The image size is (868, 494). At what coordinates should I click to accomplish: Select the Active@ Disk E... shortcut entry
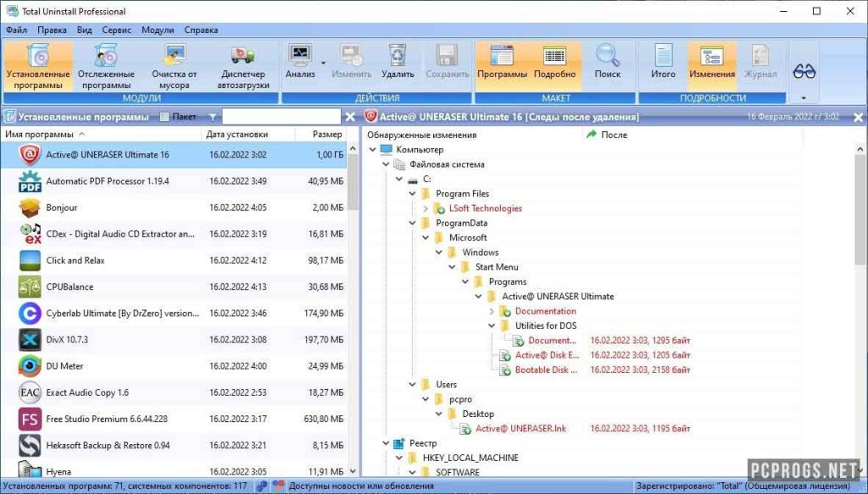pos(547,355)
